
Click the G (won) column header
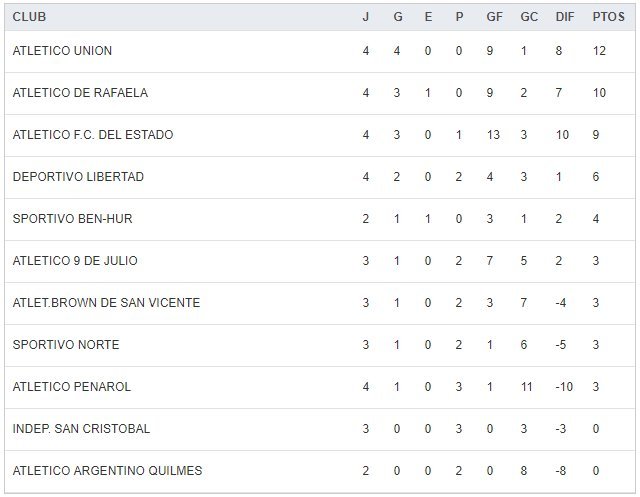coord(397,17)
